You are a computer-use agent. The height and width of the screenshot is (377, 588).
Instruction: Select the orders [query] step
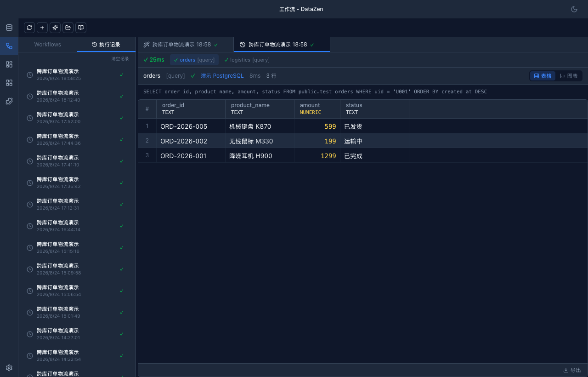(x=194, y=60)
